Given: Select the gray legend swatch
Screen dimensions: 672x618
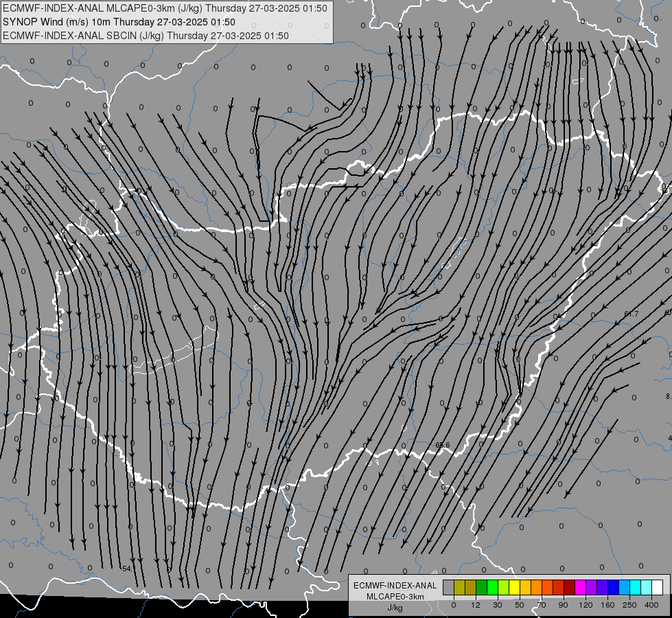Looking at the screenshot, I should (x=449, y=587).
